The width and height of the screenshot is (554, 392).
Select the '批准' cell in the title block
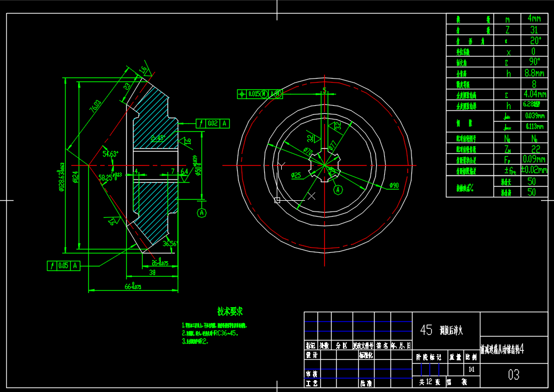tap(366, 383)
